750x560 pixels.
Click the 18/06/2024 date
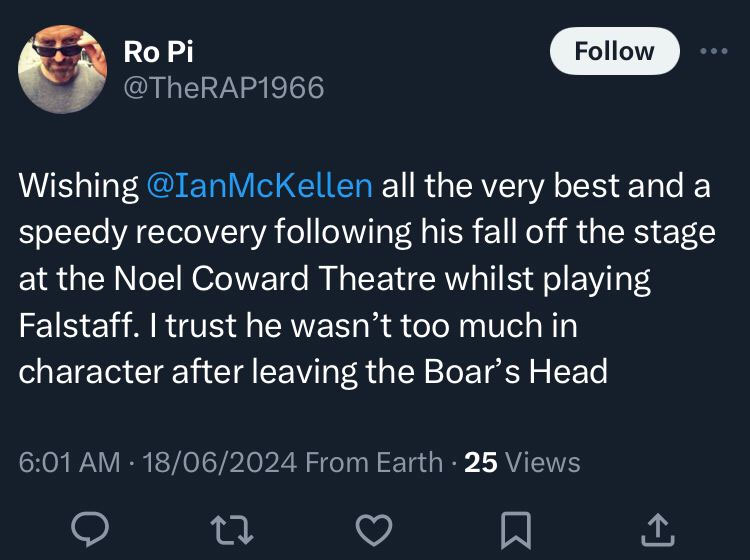pyautogui.click(x=220, y=462)
